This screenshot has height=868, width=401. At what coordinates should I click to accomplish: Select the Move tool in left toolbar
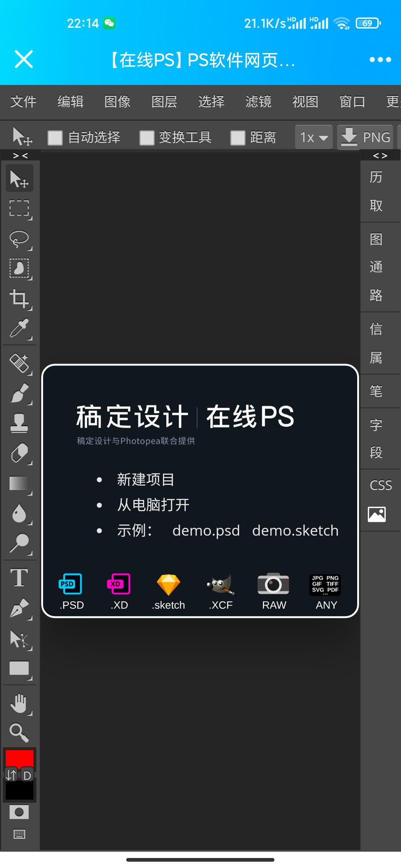click(x=20, y=178)
